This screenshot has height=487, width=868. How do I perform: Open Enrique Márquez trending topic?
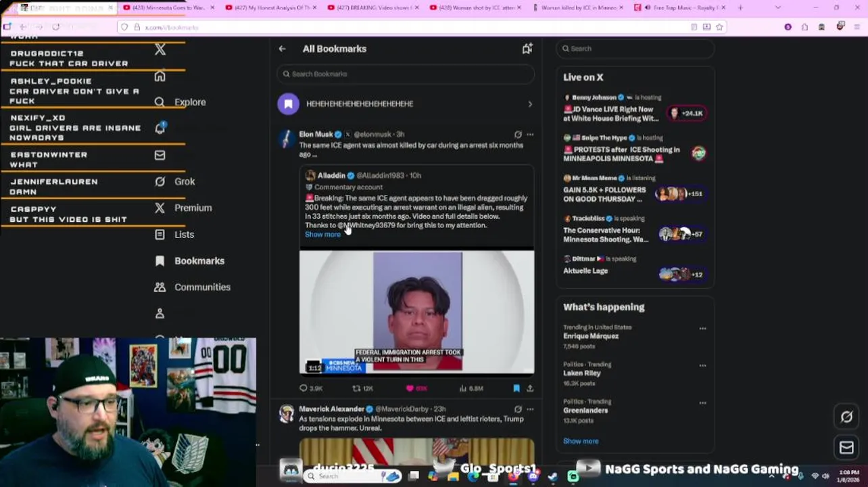(x=591, y=336)
